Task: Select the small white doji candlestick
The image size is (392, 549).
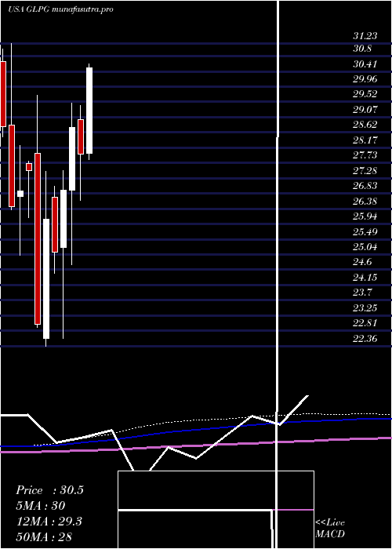Action: point(20,194)
